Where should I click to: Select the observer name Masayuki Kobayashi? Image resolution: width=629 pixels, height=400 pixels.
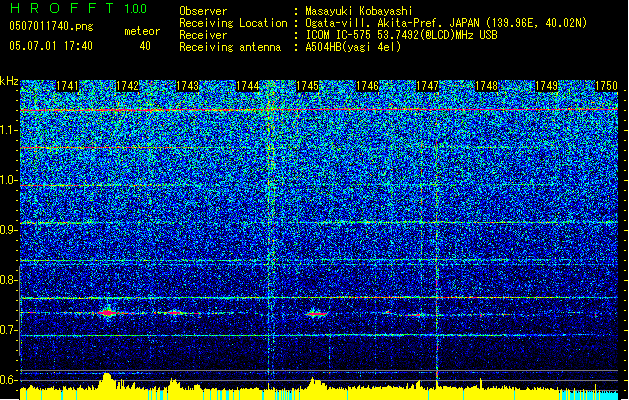point(359,11)
